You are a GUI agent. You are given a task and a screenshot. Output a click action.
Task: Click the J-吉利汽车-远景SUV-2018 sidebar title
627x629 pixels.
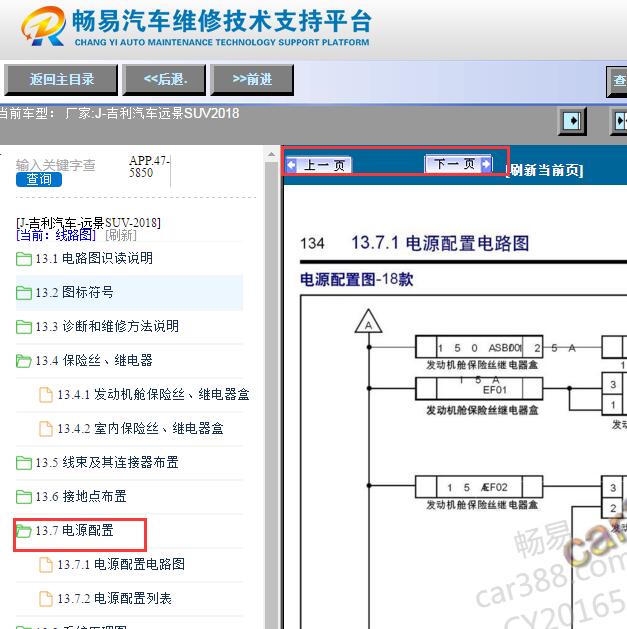89,223
